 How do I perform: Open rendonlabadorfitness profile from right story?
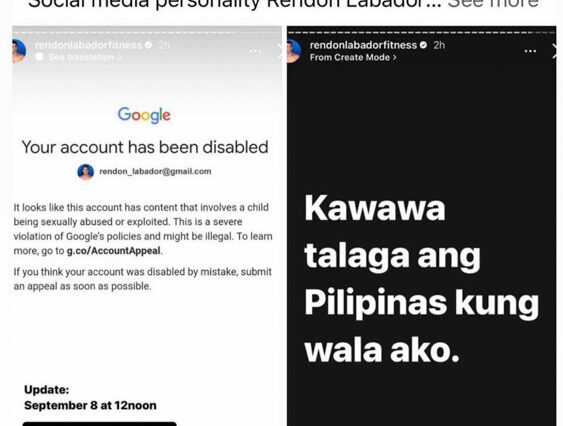(x=363, y=45)
